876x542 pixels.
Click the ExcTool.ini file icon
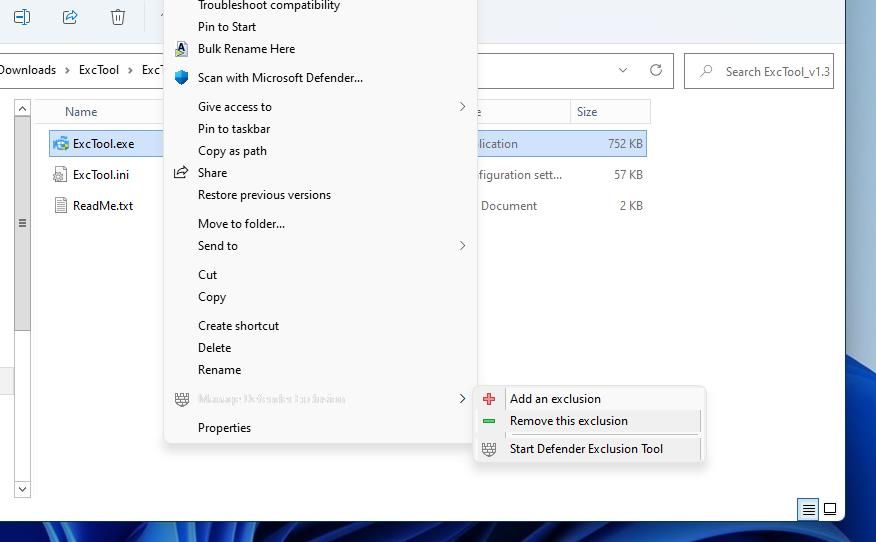[x=60, y=175]
